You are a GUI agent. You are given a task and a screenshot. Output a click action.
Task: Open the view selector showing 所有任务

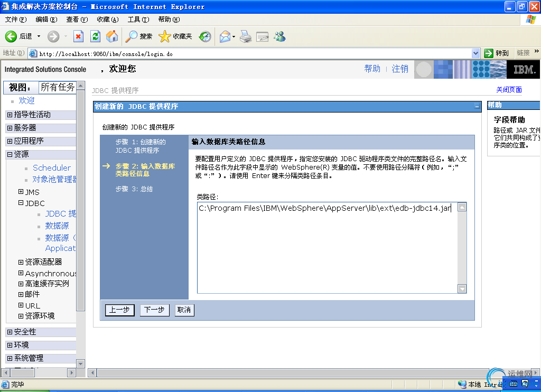click(57, 87)
